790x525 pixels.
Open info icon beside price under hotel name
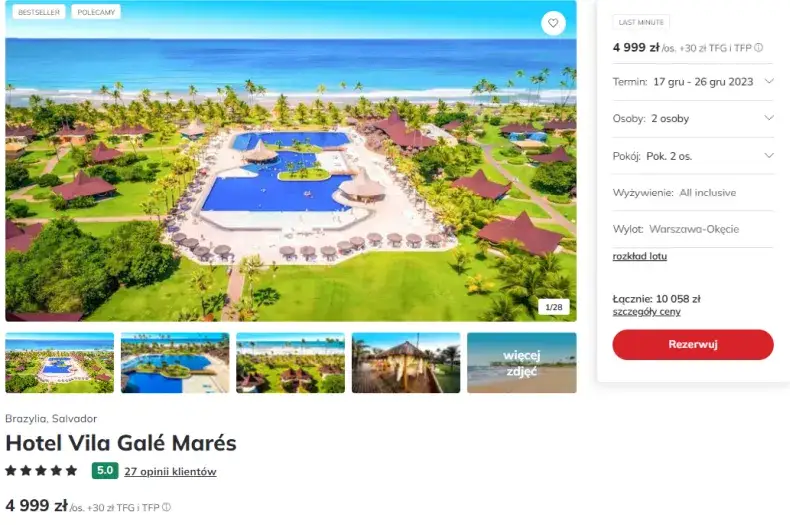pyautogui.click(x=166, y=507)
